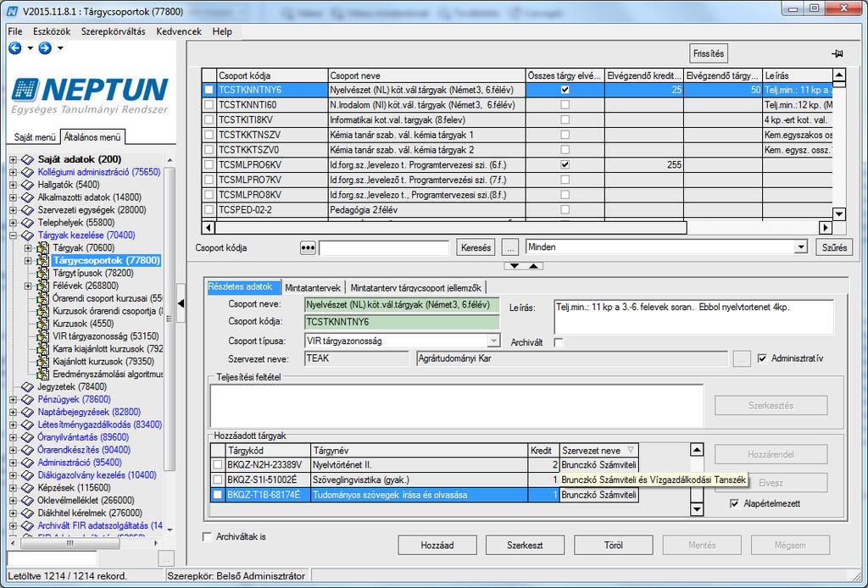Click the Frissítés button
The height and width of the screenshot is (588, 868).
point(709,53)
